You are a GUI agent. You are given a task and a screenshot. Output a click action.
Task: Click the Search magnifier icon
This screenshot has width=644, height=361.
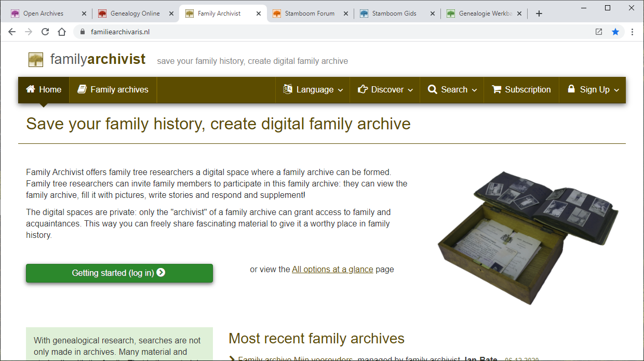click(432, 89)
